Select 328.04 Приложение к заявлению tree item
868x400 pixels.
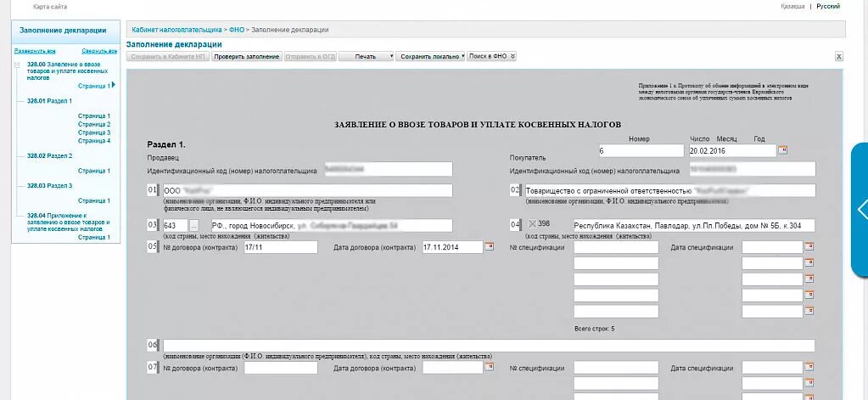click(68, 222)
